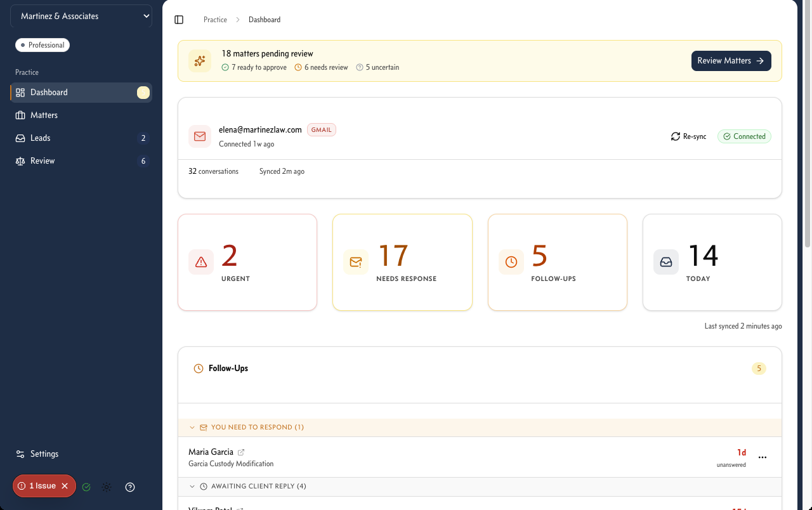Click the Review scales icon

(x=20, y=160)
